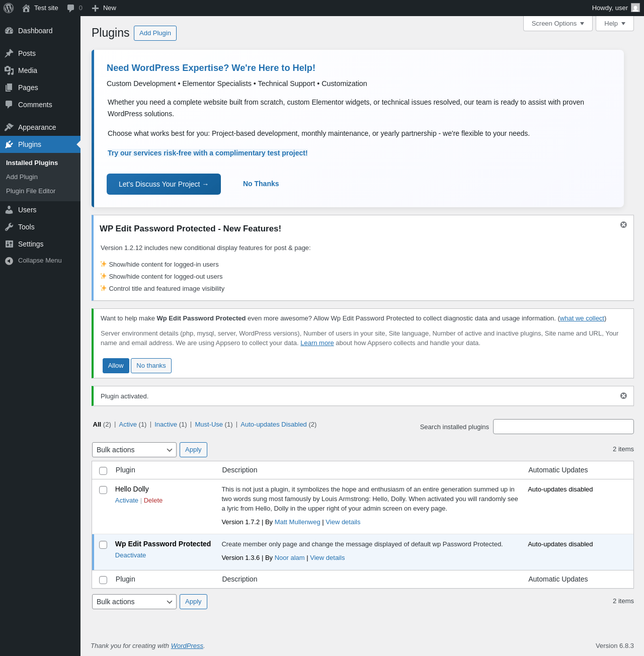Click the Comments speech bubble sidebar icon
The image size is (644, 656).
tap(9, 105)
